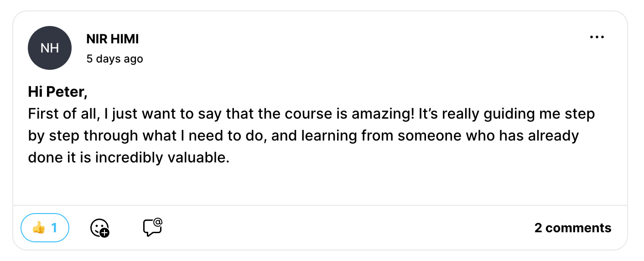
Task: Click the plus badge on emoji icon
Action: pyautogui.click(x=104, y=233)
